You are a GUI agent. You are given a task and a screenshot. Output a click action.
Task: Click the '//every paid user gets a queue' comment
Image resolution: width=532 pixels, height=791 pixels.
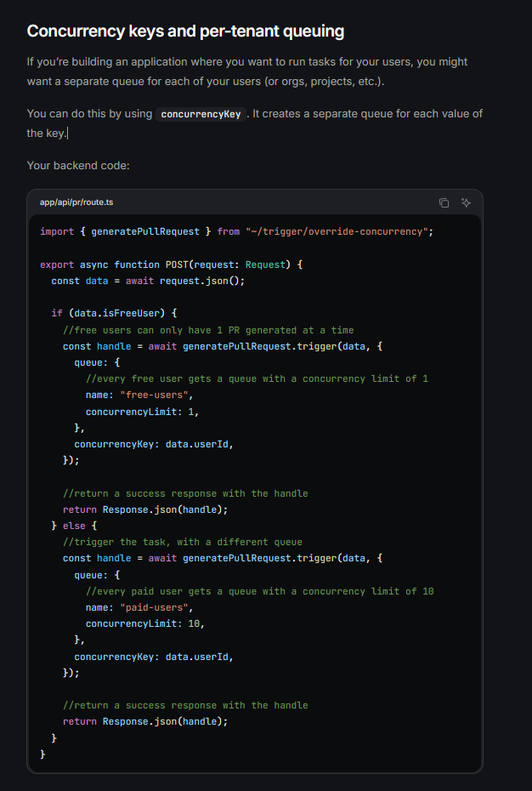260,591
